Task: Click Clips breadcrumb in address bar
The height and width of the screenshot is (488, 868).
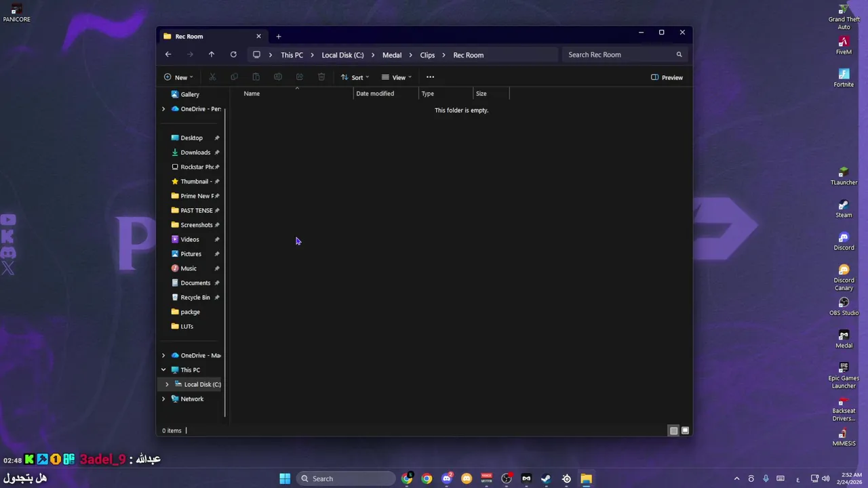Action: 427,55
